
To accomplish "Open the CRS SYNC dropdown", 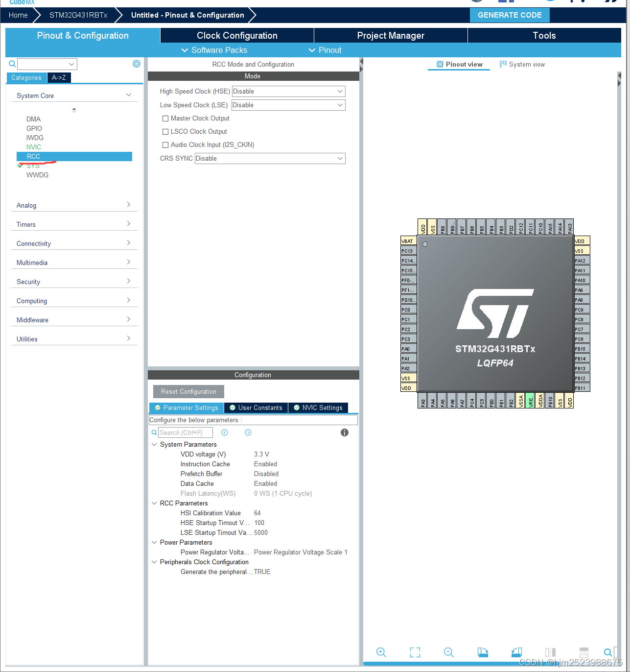I will (x=340, y=158).
